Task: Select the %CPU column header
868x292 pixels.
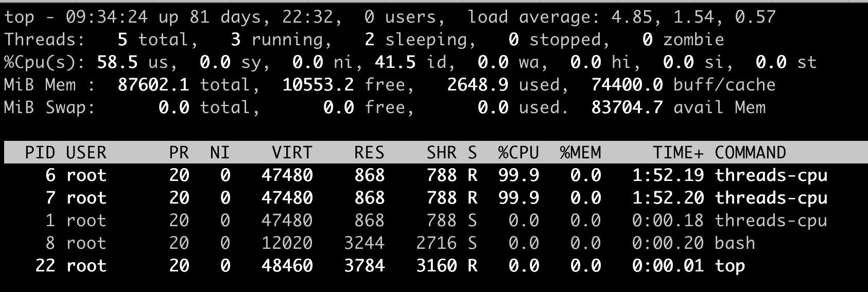Action: (x=518, y=153)
